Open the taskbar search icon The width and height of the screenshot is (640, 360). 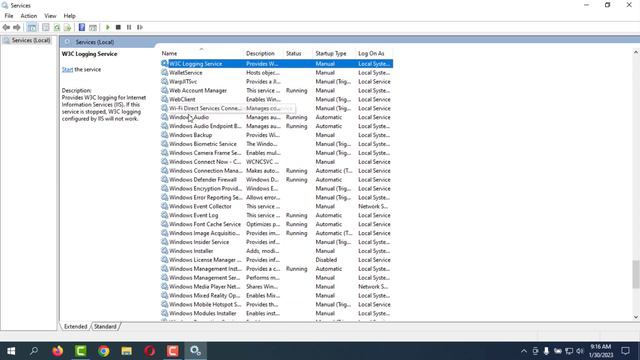[34, 351]
